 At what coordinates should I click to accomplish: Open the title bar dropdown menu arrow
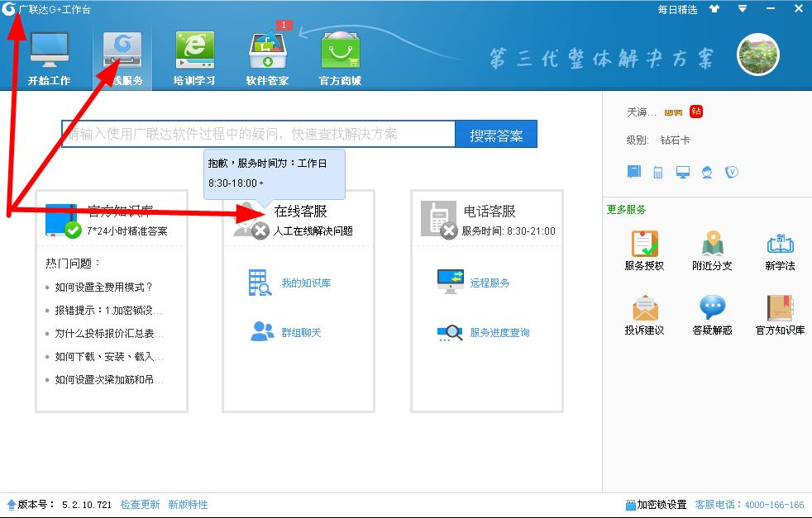(x=742, y=9)
